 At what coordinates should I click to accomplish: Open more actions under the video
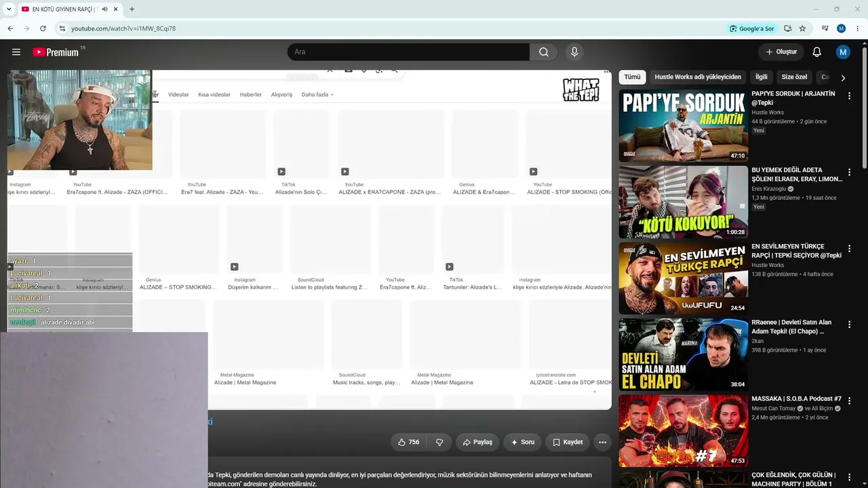(x=602, y=442)
